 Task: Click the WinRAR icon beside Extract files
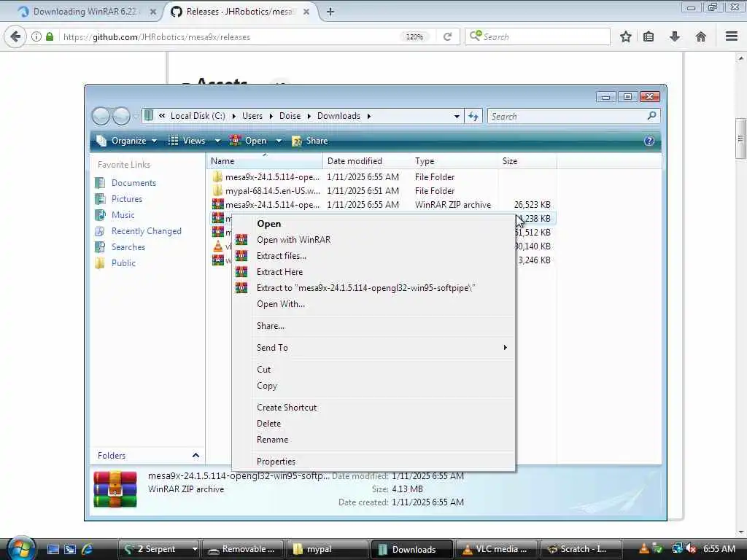(x=241, y=256)
